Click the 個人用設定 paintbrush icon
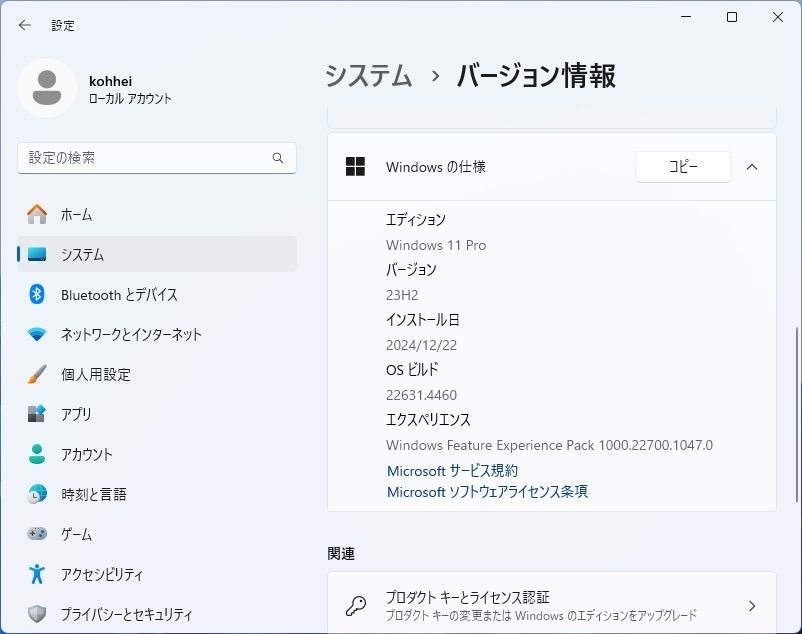Image resolution: width=802 pixels, height=634 pixels. 37,374
